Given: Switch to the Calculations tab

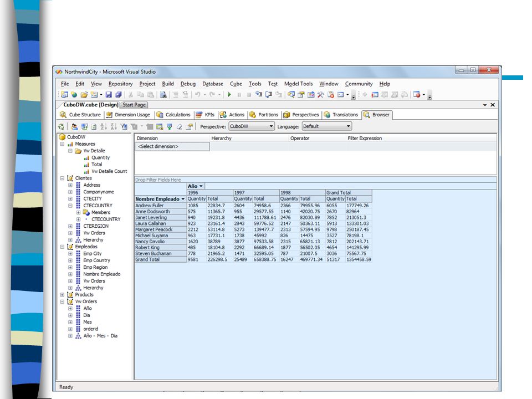Looking at the screenshot, I should 173,115.
